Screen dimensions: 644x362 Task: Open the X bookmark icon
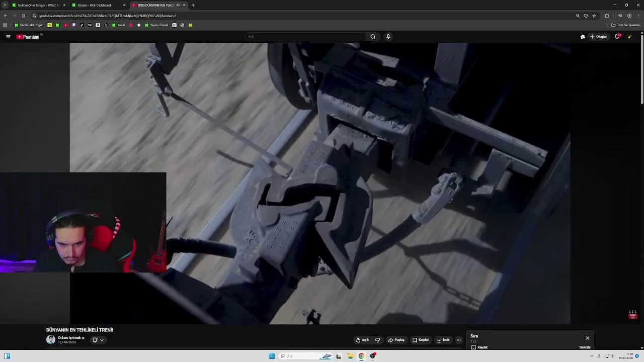click(x=106, y=25)
